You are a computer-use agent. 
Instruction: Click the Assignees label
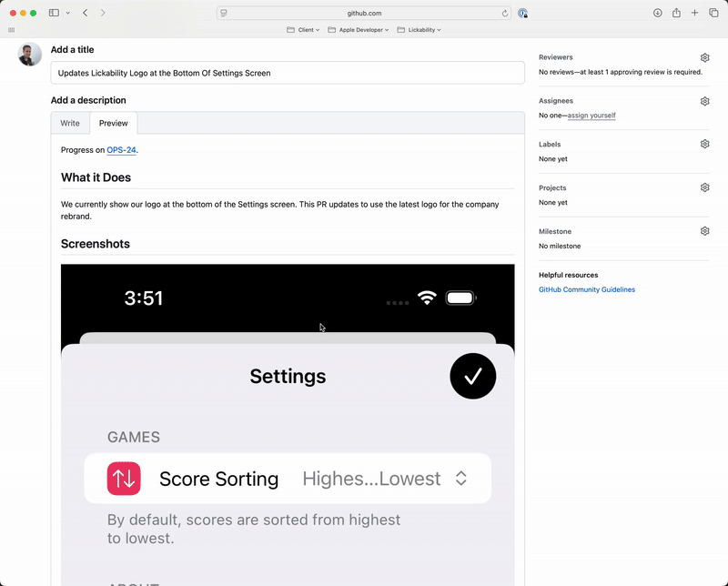point(556,101)
